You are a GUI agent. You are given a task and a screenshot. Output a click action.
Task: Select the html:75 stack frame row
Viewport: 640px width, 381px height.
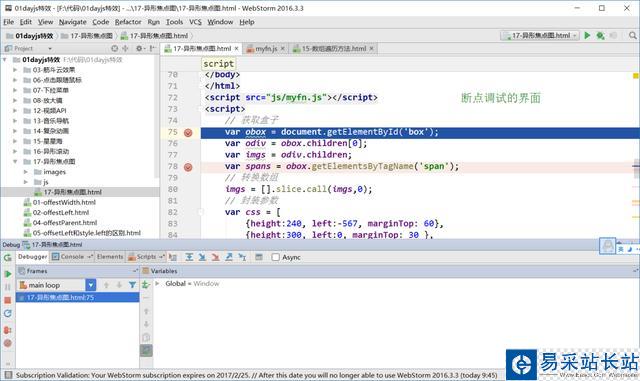[78, 297]
